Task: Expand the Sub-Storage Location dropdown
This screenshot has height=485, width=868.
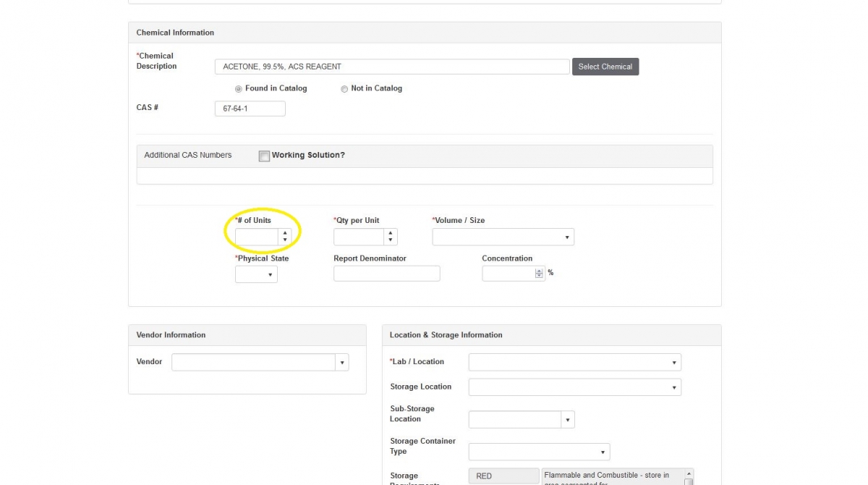Action: [x=568, y=419]
